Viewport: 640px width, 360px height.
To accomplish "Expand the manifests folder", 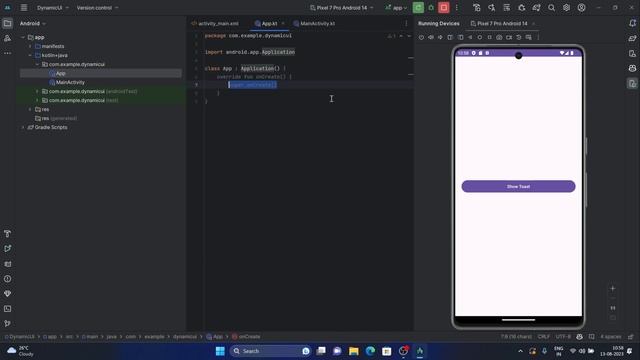I will click(30, 46).
